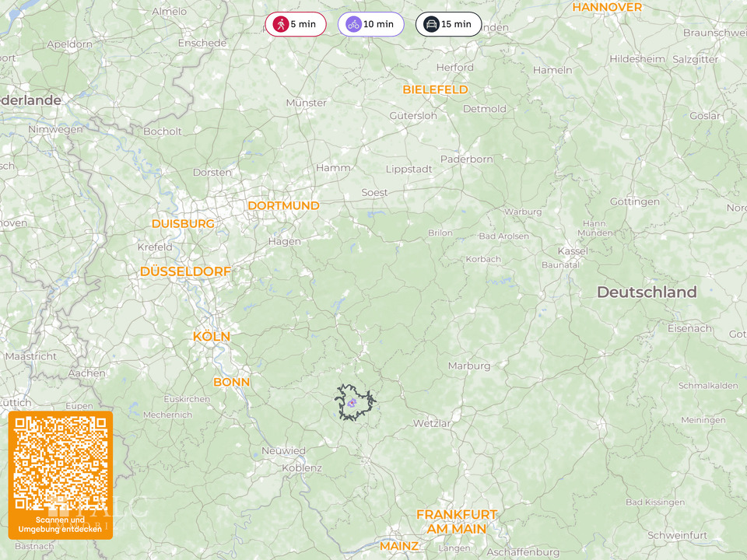Toggle the 15 min driving isochrone
The width and height of the screenshot is (747, 560).
point(448,24)
